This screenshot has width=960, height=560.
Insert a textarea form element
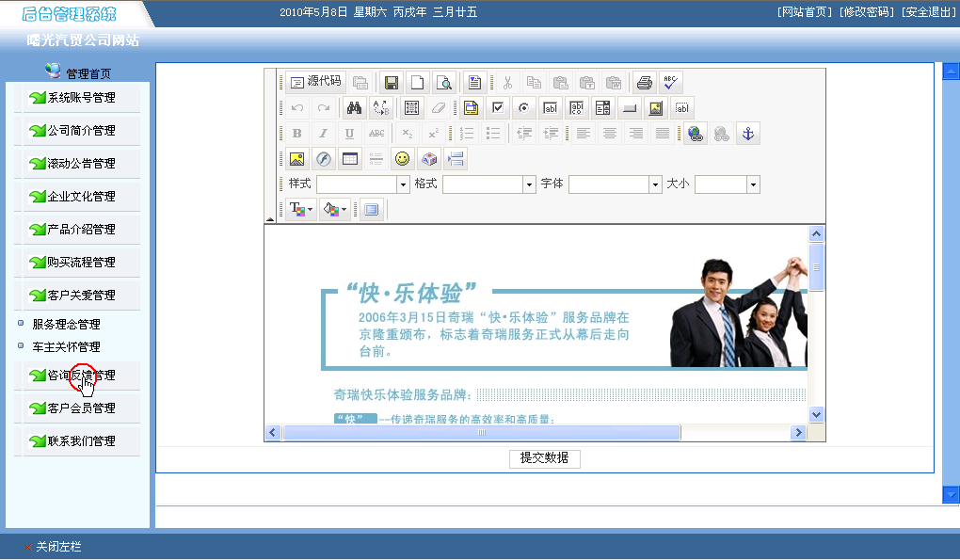(576, 108)
